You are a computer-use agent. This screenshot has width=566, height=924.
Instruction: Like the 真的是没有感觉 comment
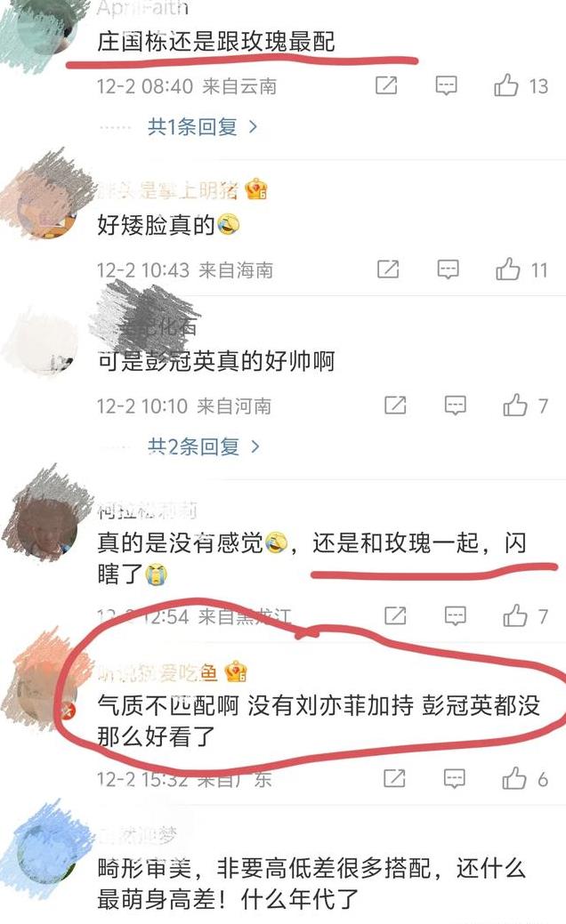tap(515, 615)
